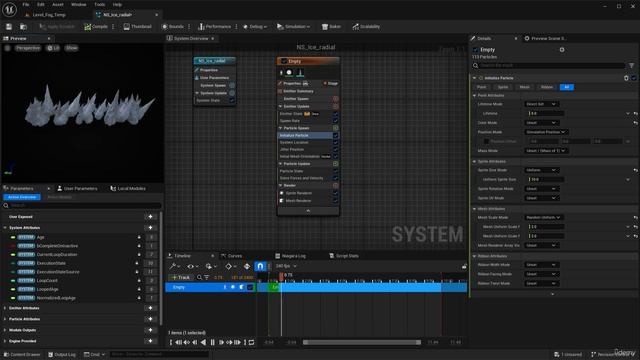The width and height of the screenshot is (640, 360).
Task: Toggle Bounds in the toolbar
Action: tap(173, 27)
